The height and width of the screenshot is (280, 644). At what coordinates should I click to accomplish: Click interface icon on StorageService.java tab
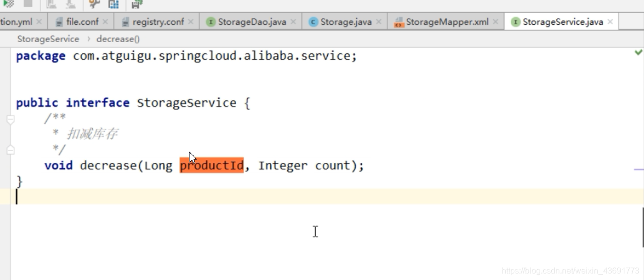point(515,22)
